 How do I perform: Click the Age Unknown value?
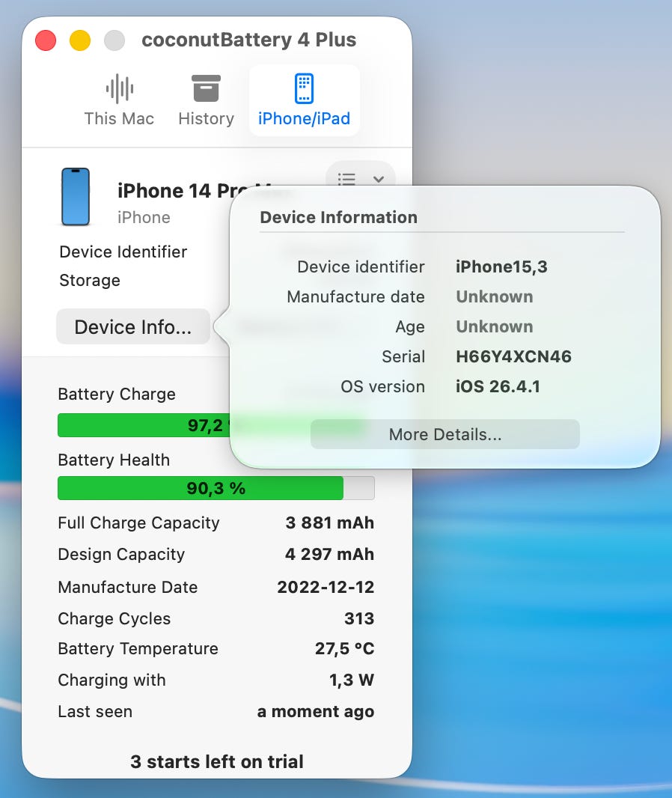(x=495, y=326)
